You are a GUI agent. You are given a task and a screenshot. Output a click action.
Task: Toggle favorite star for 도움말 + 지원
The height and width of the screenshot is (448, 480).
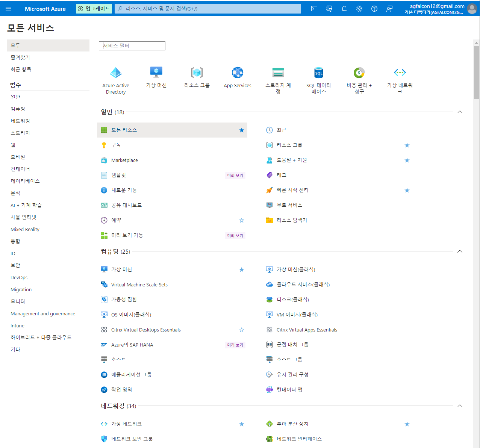pyautogui.click(x=407, y=160)
